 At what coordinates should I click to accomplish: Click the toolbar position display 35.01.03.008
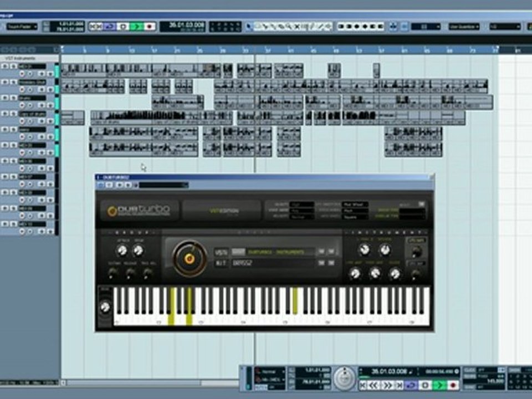(182, 27)
